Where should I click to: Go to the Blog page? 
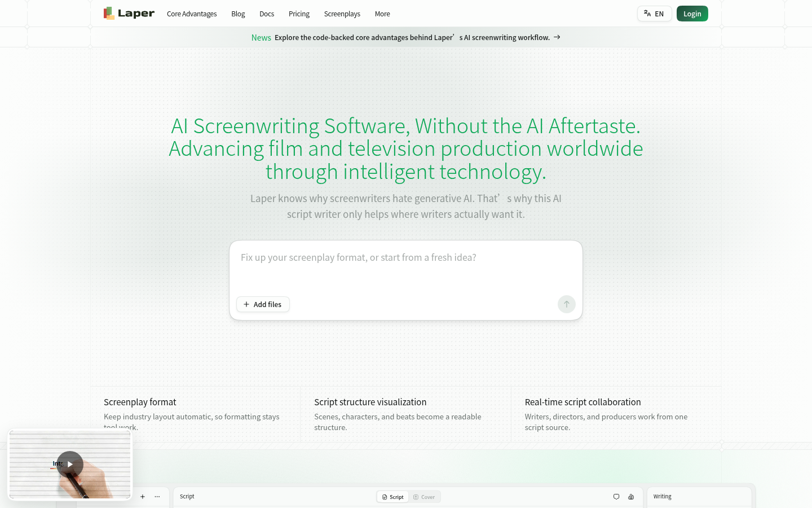[238, 14]
